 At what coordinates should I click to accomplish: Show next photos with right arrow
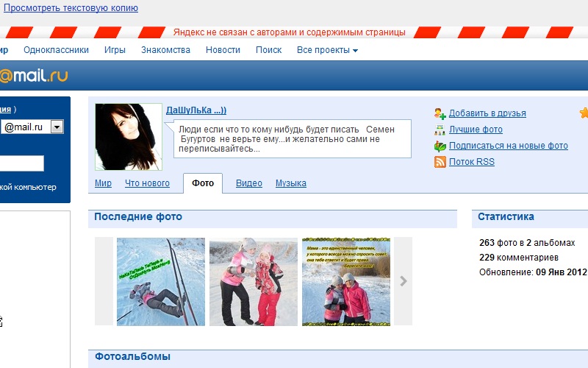tap(403, 281)
